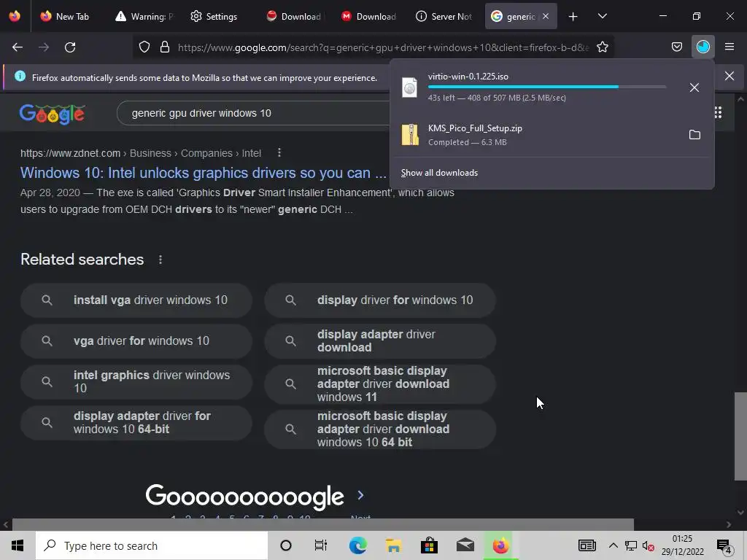Open the notification center icon

tap(724, 546)
